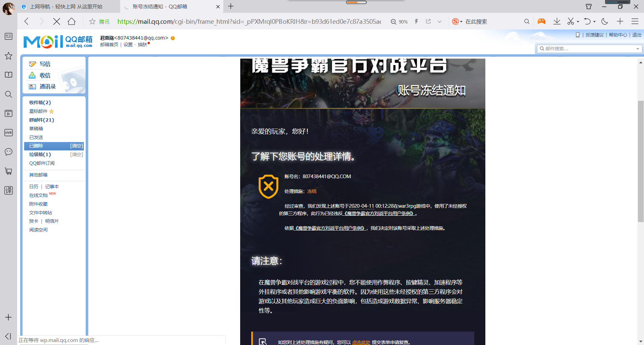Open the news feed sidebar icon

pos(9,36)
